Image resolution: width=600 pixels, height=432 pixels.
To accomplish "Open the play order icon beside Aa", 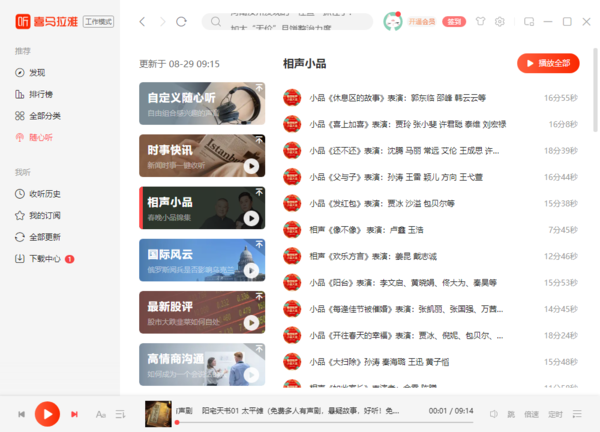I will click(121, 414).
